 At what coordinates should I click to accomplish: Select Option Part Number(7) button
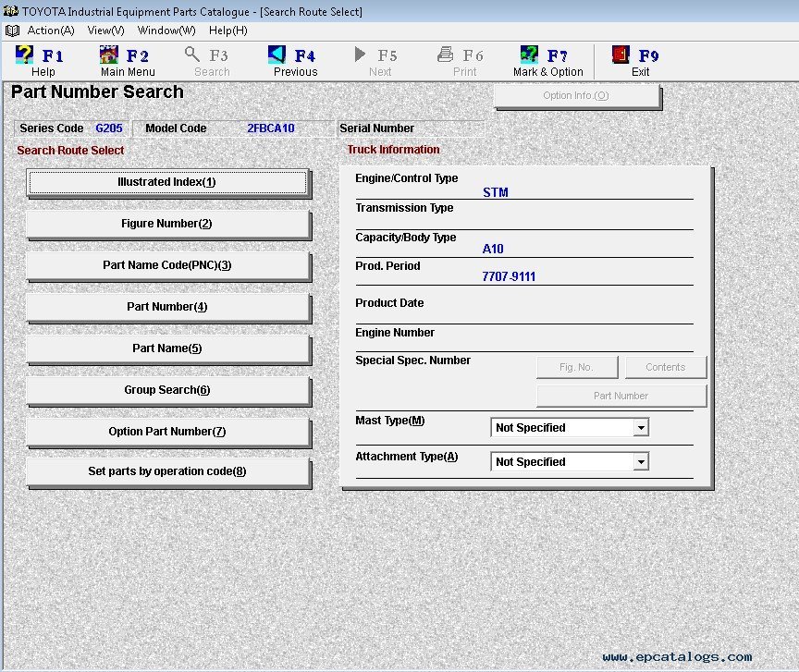click(x=167, y=432)
